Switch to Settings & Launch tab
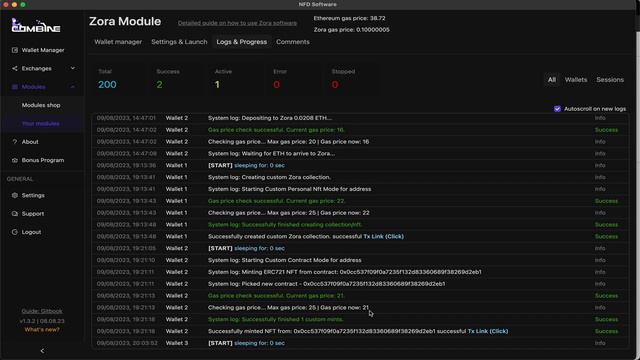This screenshot has width=640, height=360. [179, 42]
